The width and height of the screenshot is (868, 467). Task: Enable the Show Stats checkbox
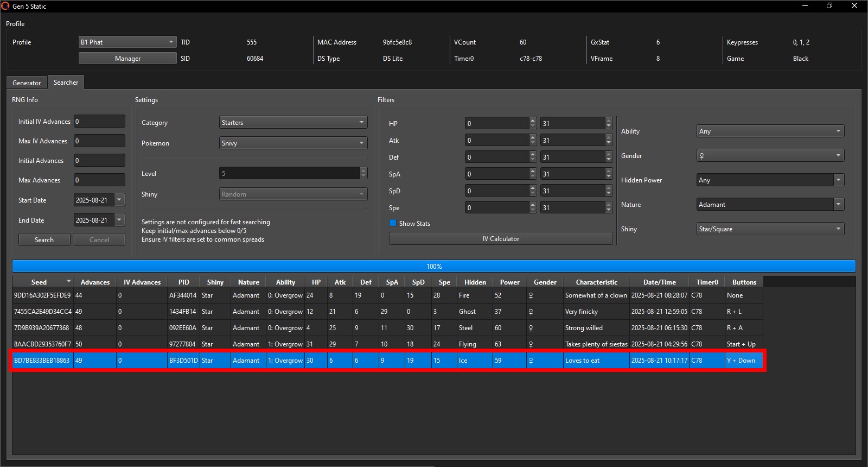393,223
